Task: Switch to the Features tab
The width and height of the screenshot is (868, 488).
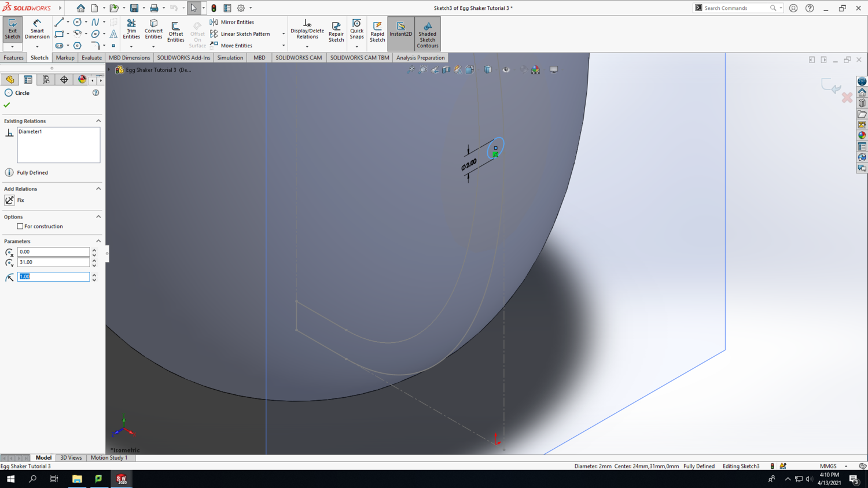Action: (x=13, y=58)
